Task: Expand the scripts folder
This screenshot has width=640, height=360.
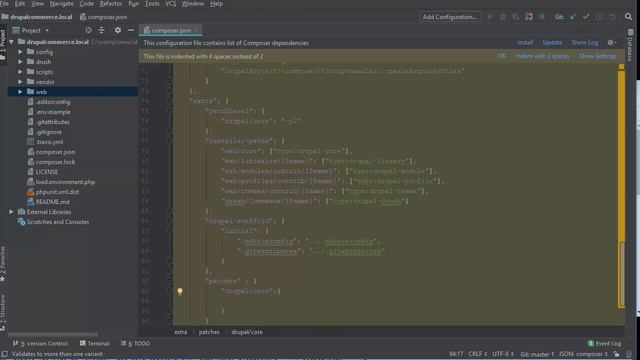Action: [x=20, y=72]
